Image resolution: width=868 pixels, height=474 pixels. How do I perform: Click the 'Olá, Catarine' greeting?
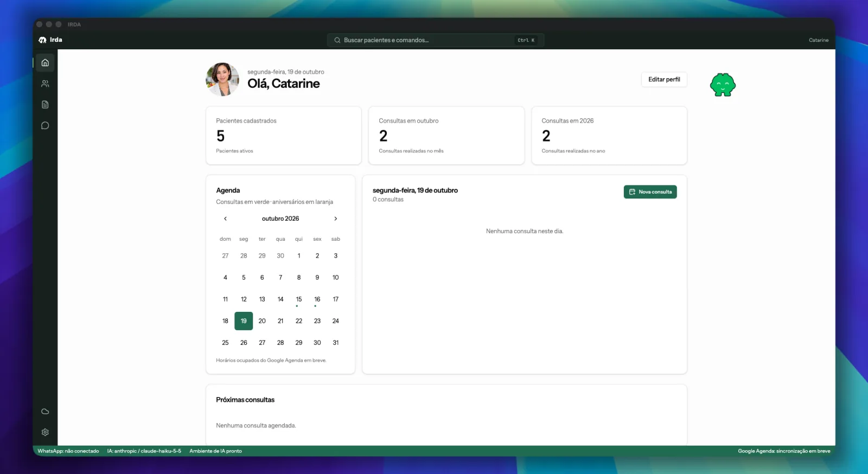point(284,84)
